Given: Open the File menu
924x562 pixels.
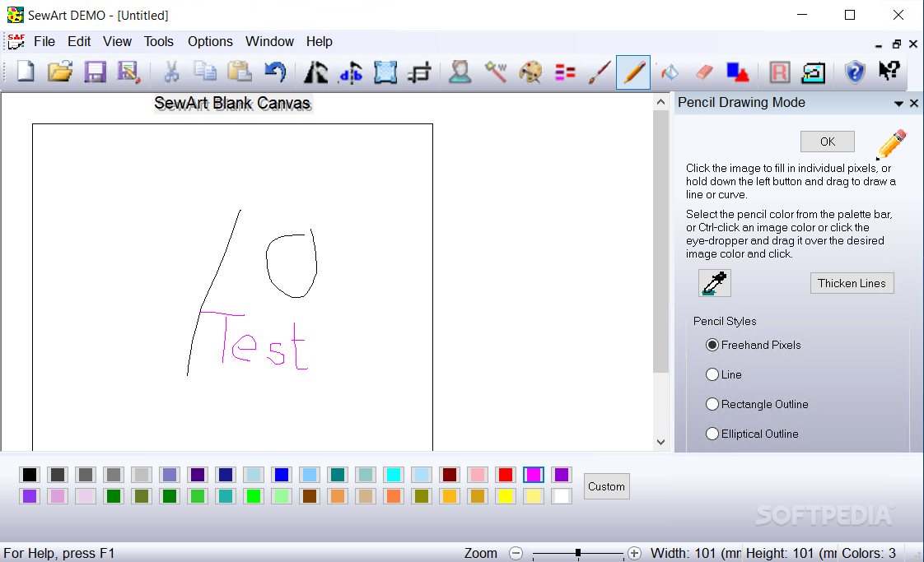Looking at the screenshot, I should [x=44, y=41].
